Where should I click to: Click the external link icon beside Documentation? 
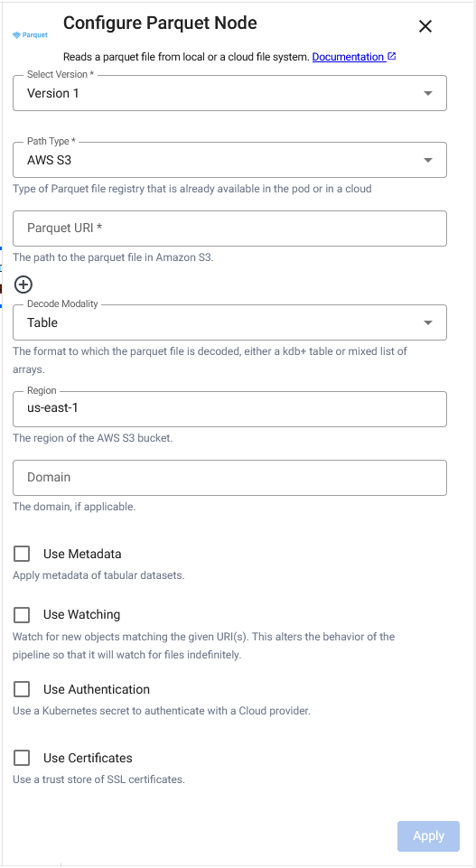click(x=392, y=57)
